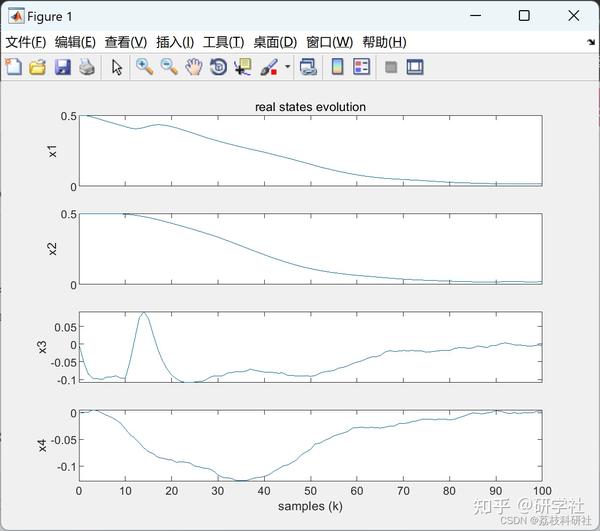The height and width of the screenshot is (531, 600).
Task: Open the 查看(V) menu
Action: [126, 42]
